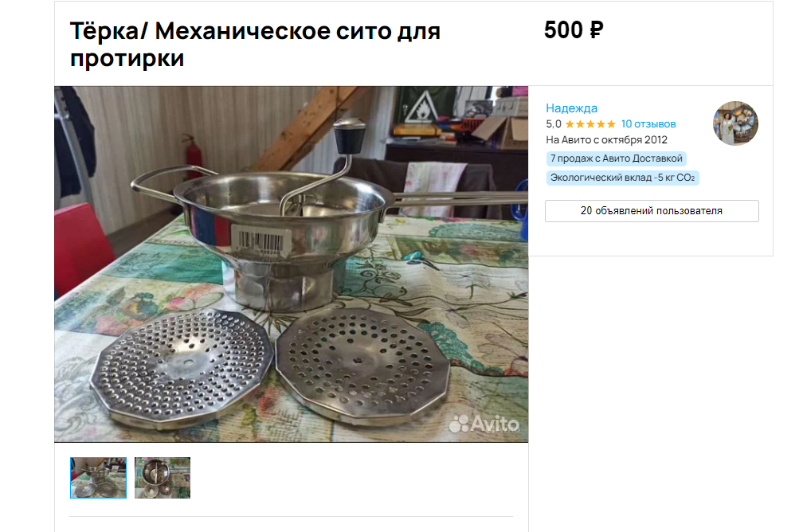799x532 pixels.
Task: Click the food mill handle knob in photo
Action: point(350,135)
